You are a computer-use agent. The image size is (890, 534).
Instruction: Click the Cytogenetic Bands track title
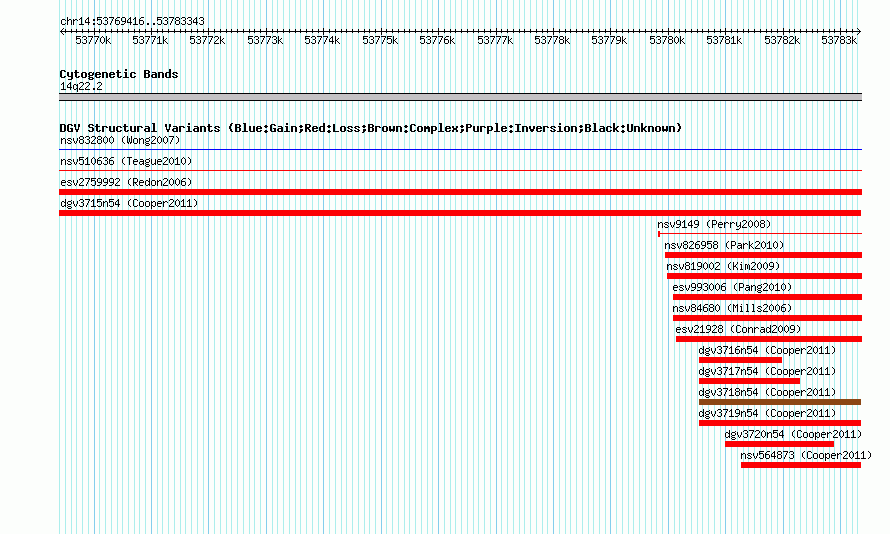click(119, 74)
